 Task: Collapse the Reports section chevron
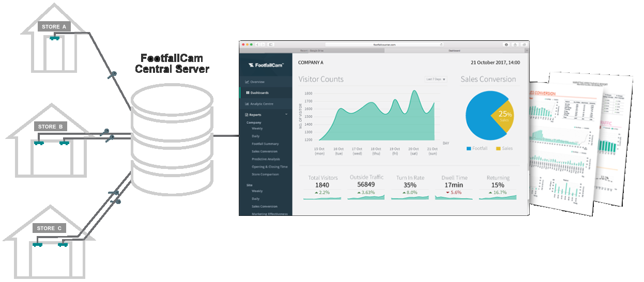(x=286, y=115)
